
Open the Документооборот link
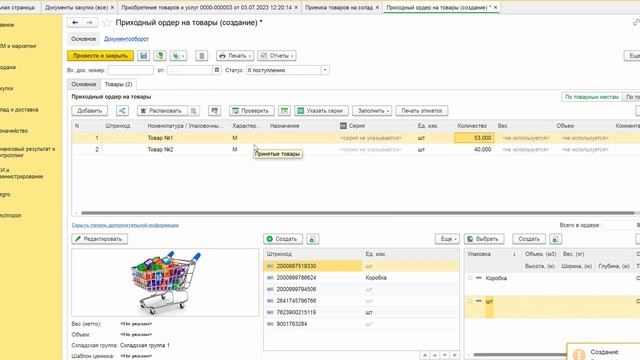[126, 39]
